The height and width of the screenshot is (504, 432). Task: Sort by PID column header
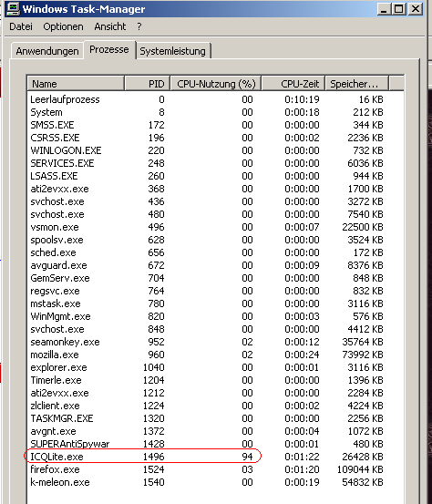(x=147, y=84)
